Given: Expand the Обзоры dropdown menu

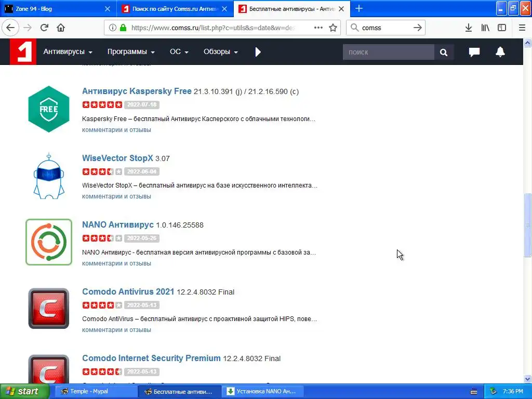Looking at the screenshot, I should pyautogui.click(x=220, y=51).
